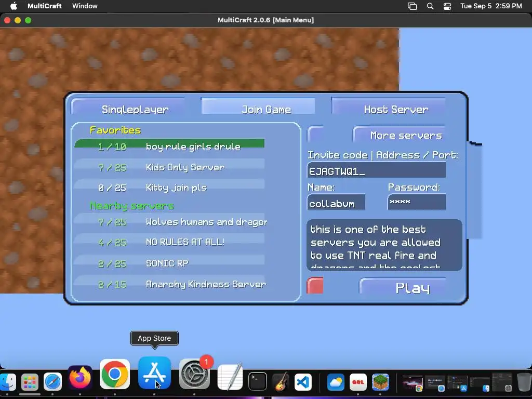Click the MultiCraft grass block dock icon
Image resolution: width=532 pixels, height=399 pixels.
coord(380,382)
